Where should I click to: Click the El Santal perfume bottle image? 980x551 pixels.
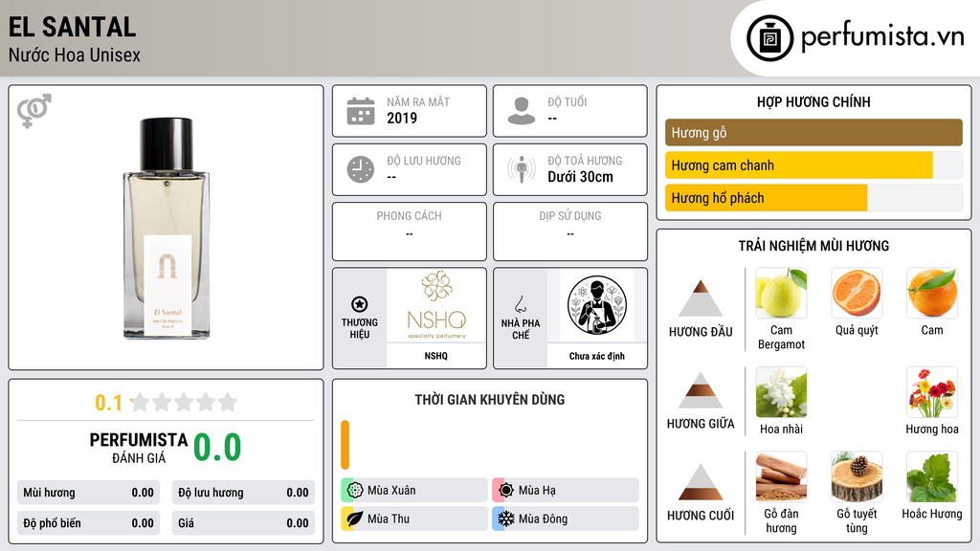(x=167, y=228)
